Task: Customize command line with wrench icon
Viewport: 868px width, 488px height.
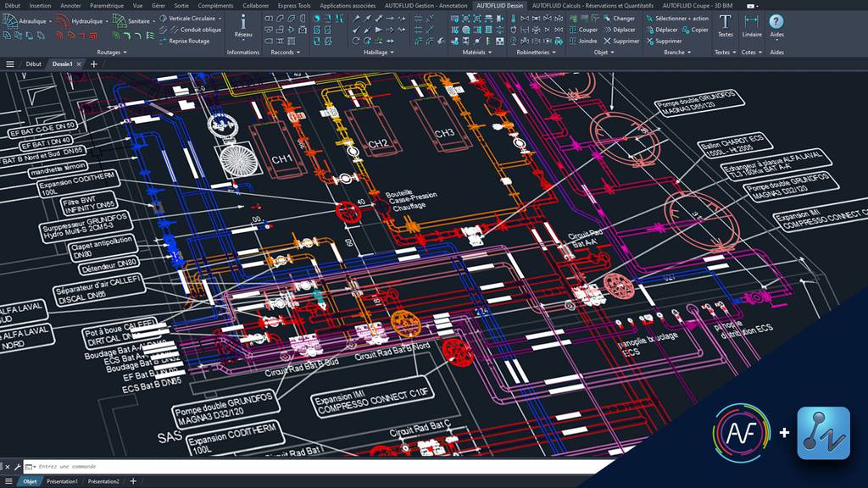Action: (x=17, y=467)
